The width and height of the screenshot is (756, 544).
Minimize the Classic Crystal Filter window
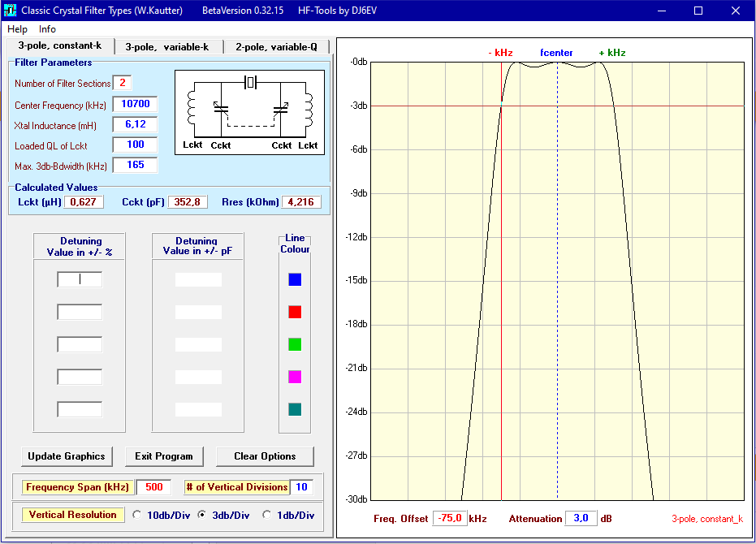[662, 11]
